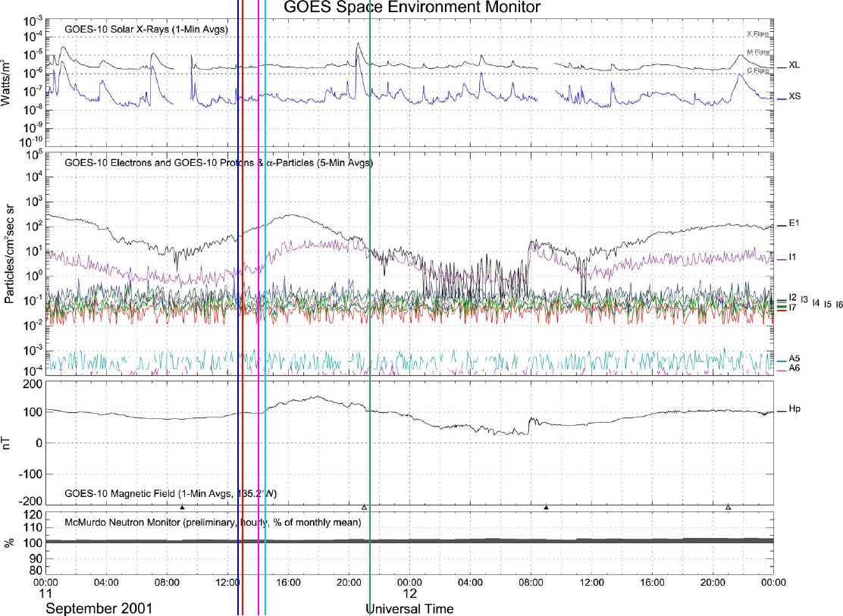Click the Hp magnetic field legend label

click(794, 410)
